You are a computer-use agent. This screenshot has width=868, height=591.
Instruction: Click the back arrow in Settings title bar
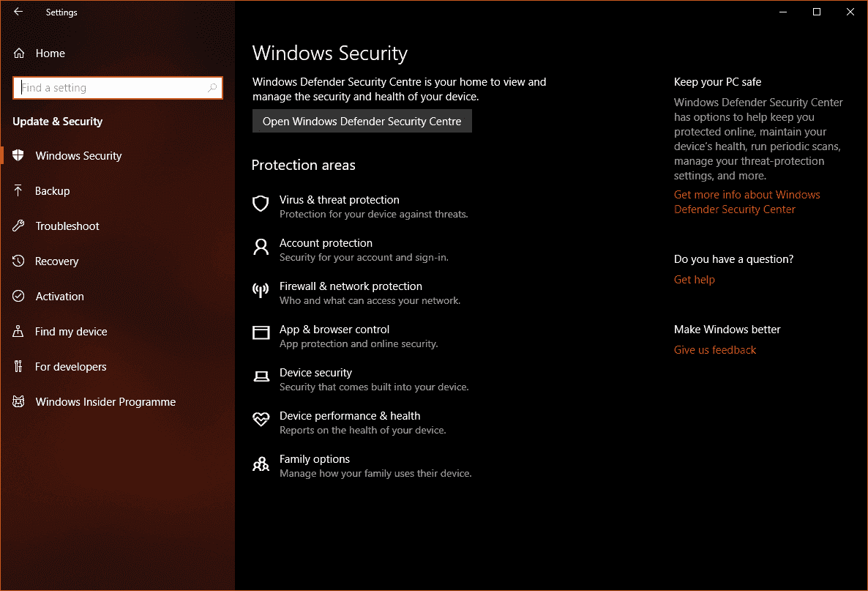(x=18, y=12)
